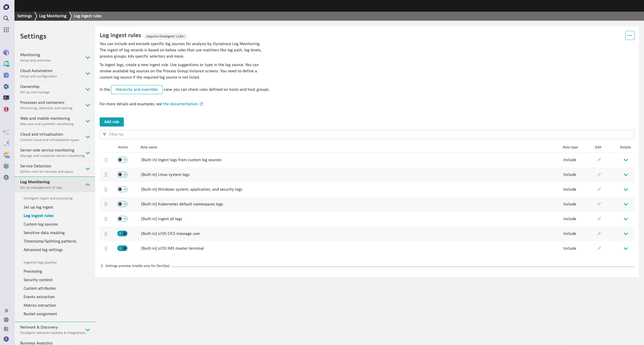Open Sensitive data masking settings page
The width and height of the screenshot is (644, 345).
44,233
